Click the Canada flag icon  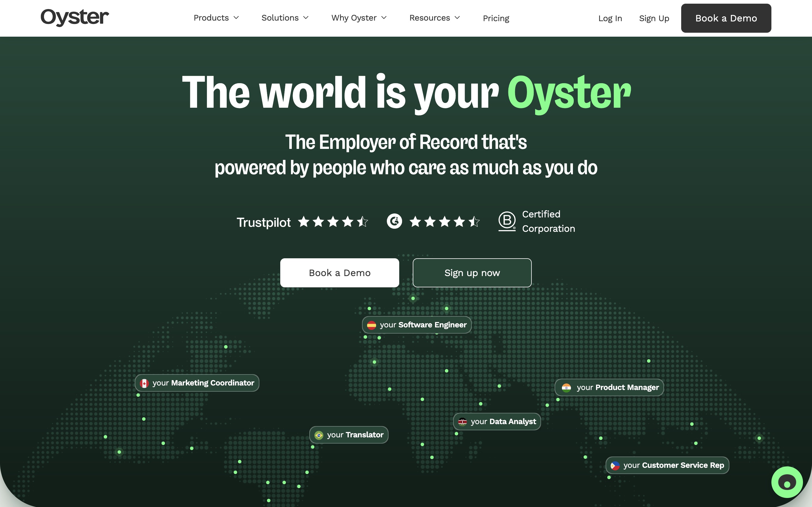pos(144,383)
